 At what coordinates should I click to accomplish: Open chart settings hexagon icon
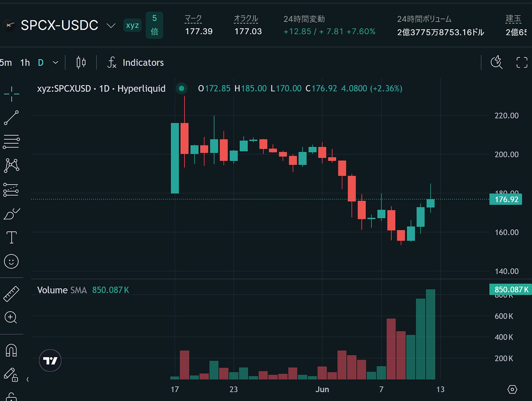(x=512, y=389)
